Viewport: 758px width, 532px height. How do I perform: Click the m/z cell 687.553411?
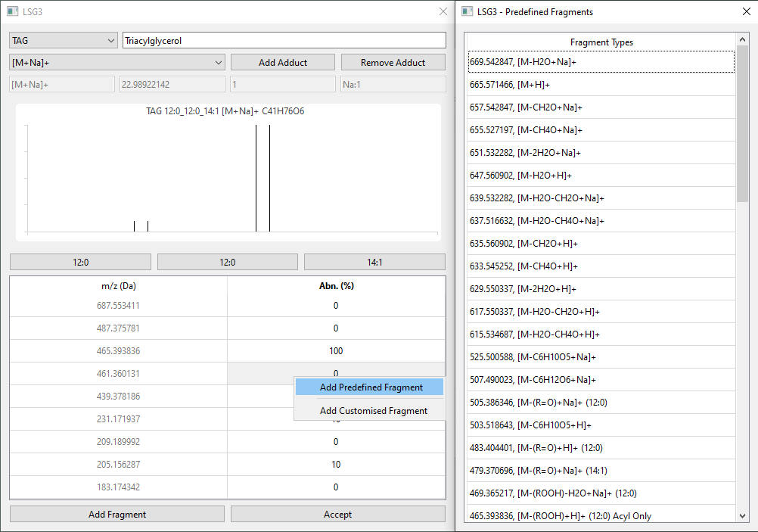click(119, 306)
